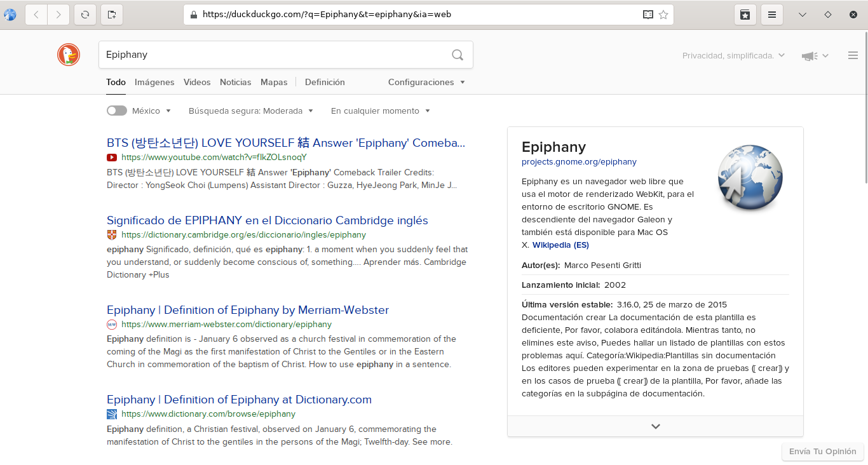The width and height of the screenshot is (868, 465).
Task: Click the window restore diamond button
Action: click(827, 14)
